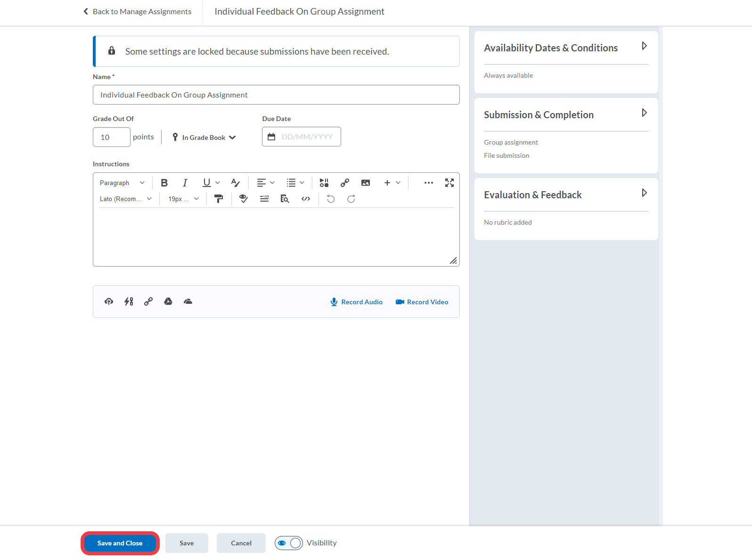The width and height of the screenshot is (752, 560).
Task: Click the Upload File attachment icon
Action: (x=109, y=301)
